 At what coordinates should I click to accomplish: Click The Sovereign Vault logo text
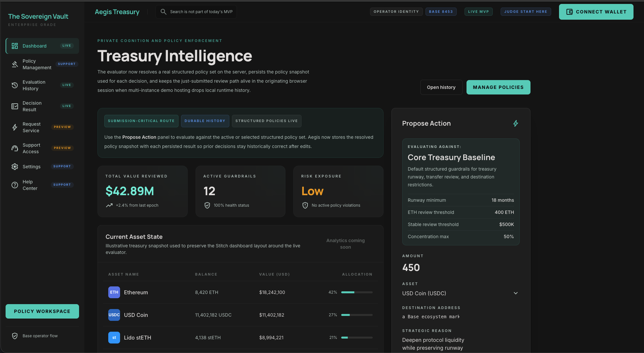tap(38, 16)
